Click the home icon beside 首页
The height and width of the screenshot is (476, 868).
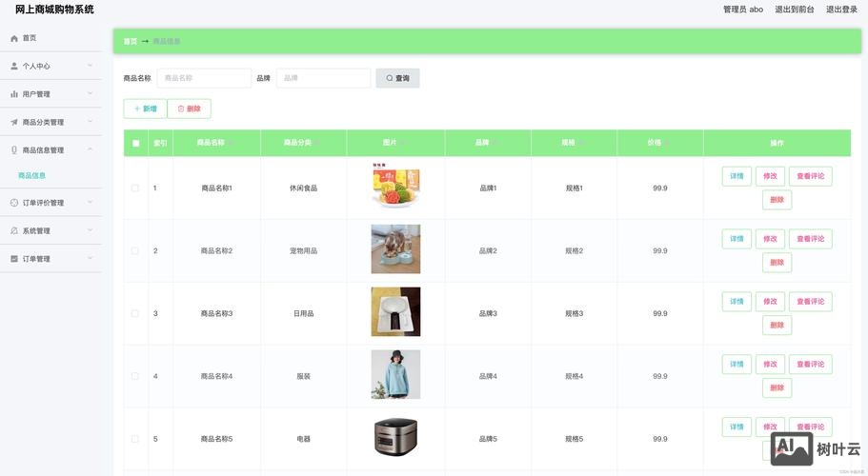(x=14, y=38)
